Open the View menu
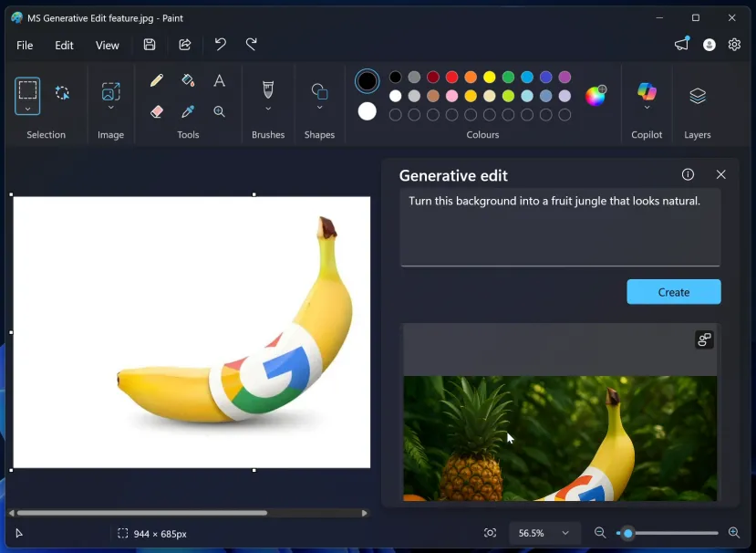This screenshot has height=553, width=756. (107, 45)
